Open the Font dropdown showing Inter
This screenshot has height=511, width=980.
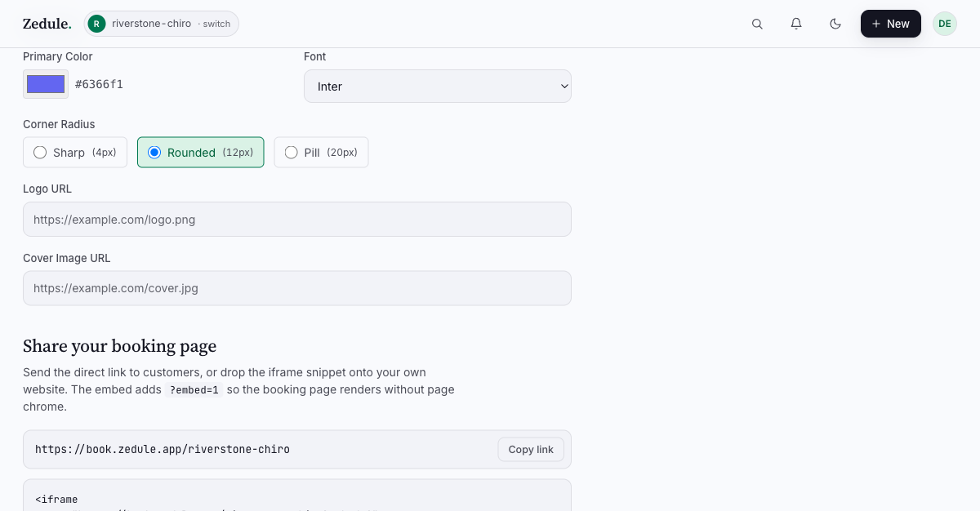click(x=438, y=86)
